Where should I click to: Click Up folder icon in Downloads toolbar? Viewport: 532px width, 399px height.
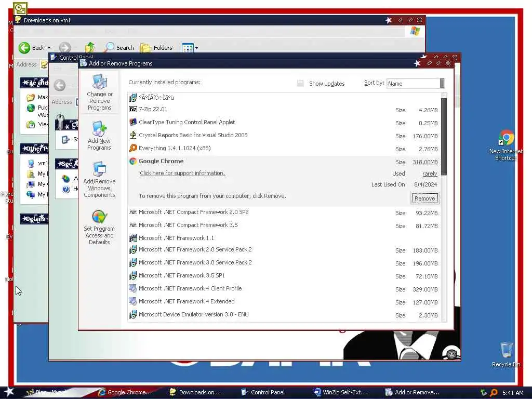tap(89, 48)
